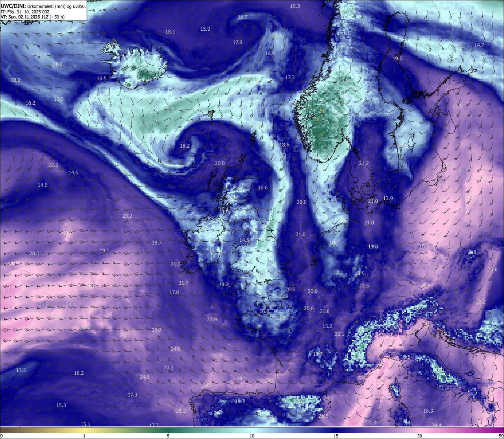Click the 21.8 value over France

tap(324, 311)
